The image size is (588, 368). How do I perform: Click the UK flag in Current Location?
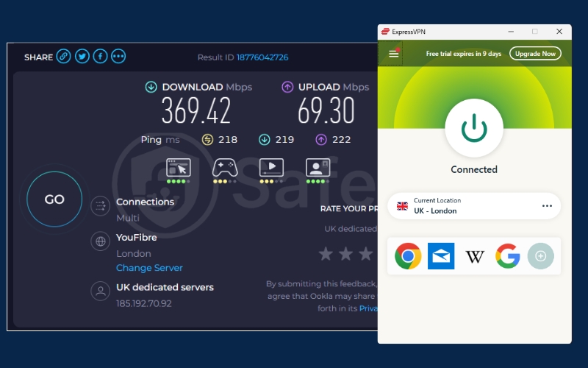402,206
